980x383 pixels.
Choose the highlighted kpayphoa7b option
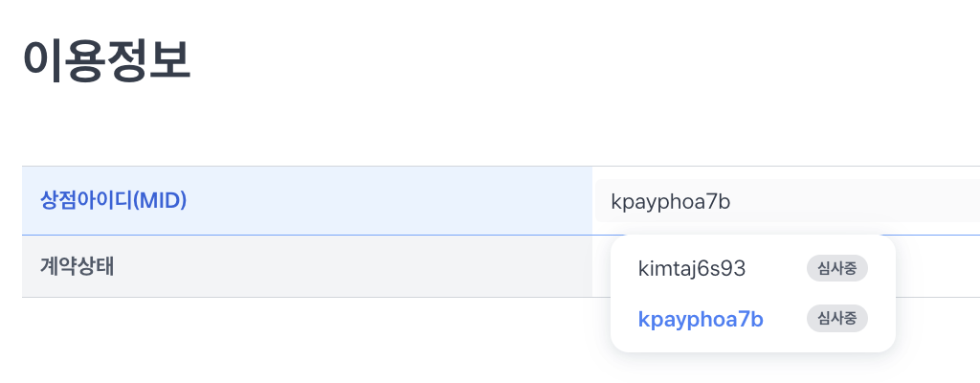point(701,319)
